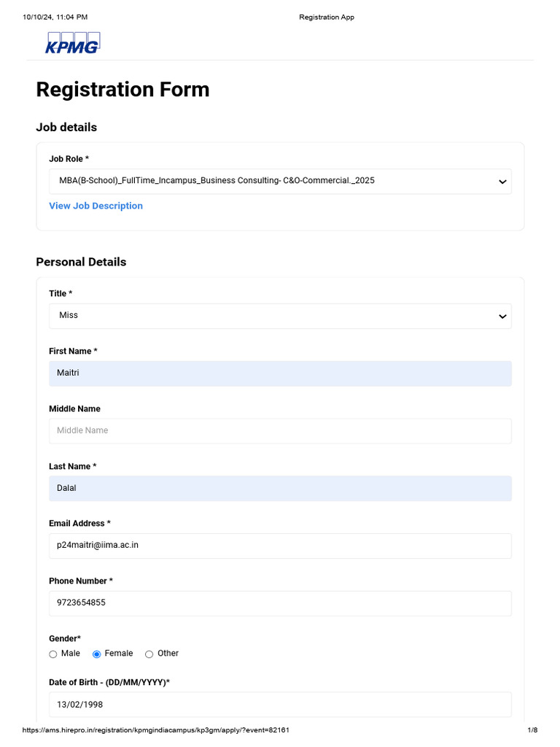Click the Date of Birth field
Viewport: 560px width, 747px height.
[280, 705]
